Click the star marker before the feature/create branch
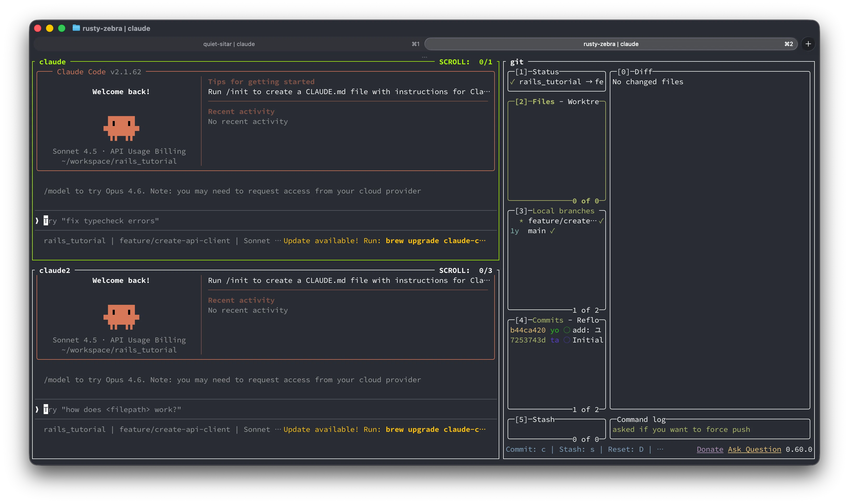Viewport: 849px width, 504px height. 521,221
